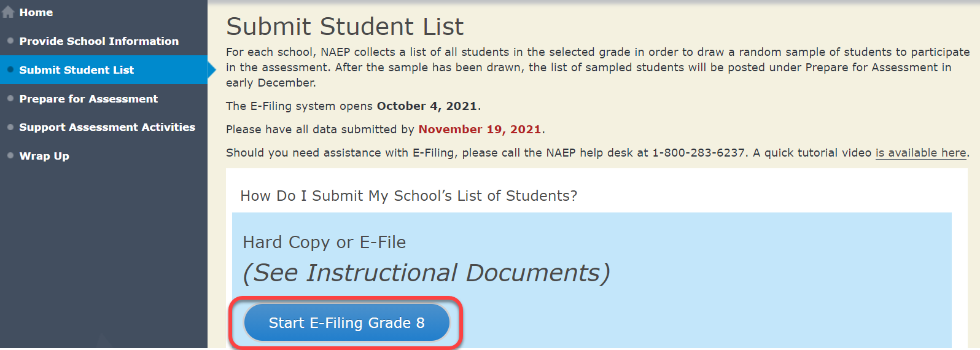Click the bullet next to Wrap Up

point(10,155)
